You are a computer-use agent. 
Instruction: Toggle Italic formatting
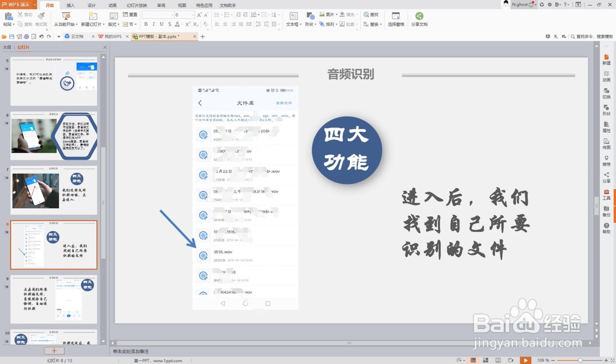(153, 25)
